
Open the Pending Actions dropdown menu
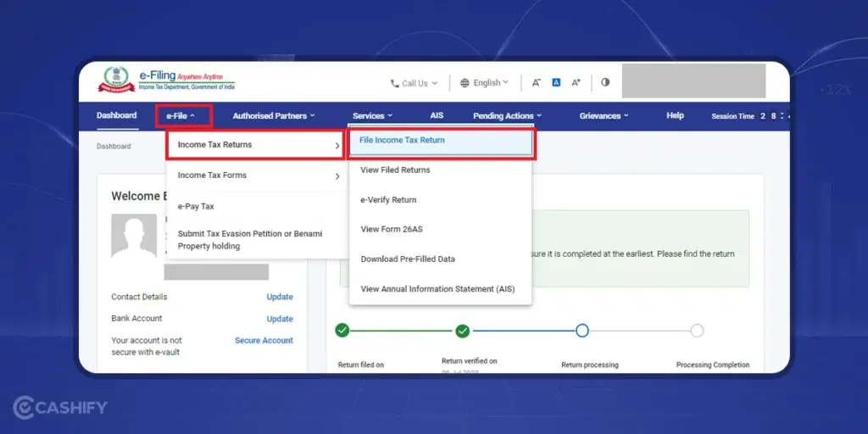coord(507,115)
